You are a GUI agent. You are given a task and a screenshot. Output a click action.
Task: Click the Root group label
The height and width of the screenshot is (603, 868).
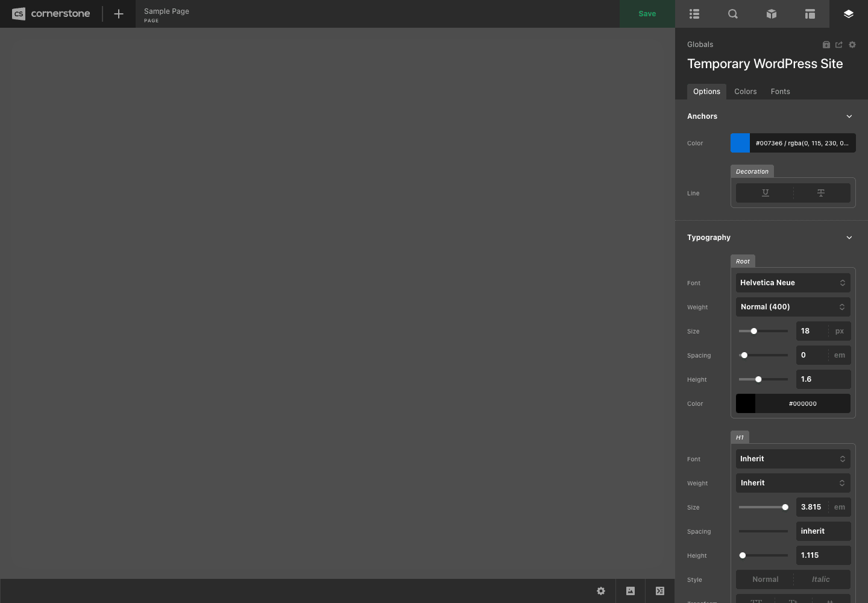tap(743, 261)
